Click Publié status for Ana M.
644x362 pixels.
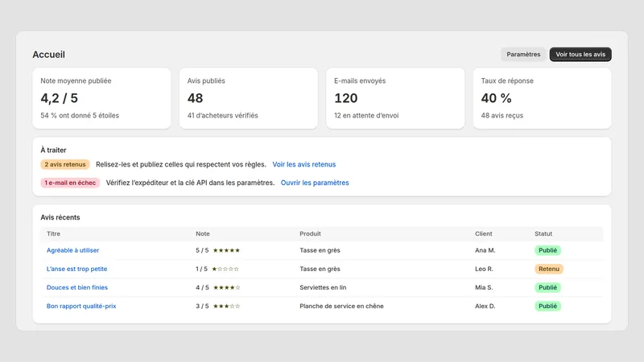[x=548, y=250]
